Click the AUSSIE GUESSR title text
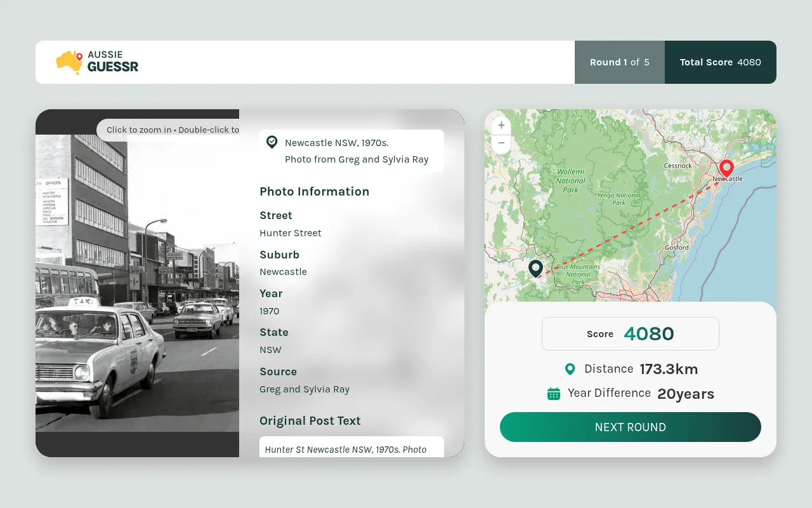The width and height of the screenshot is (812, 508). [113, 62]
